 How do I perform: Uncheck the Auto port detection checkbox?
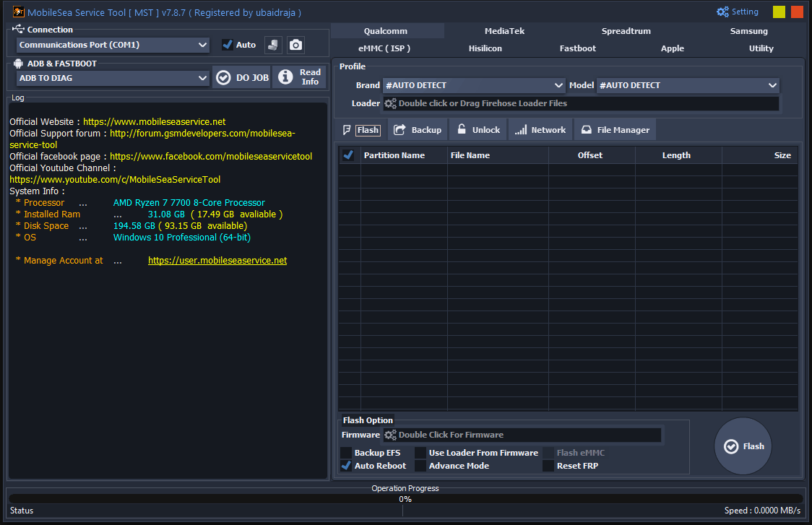(228, 44)
